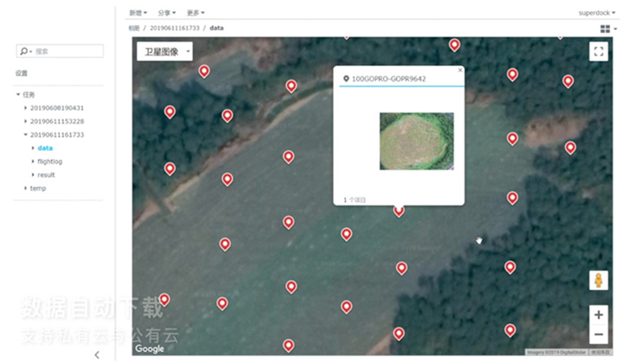Viewport: 624px width, 364px height.
Task: Open 设置 in the sidebar
Action: [22, 73]
